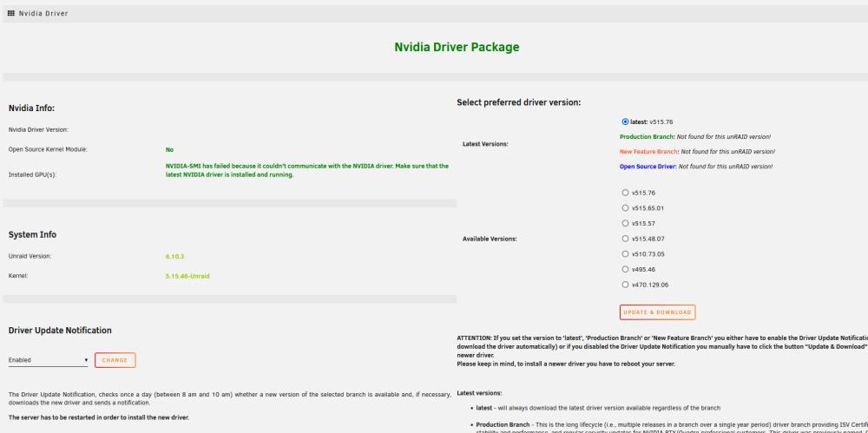Click the Open Source Kernel Module 'No' value
This screenshot has height=433, width=868.
(169, 149)
